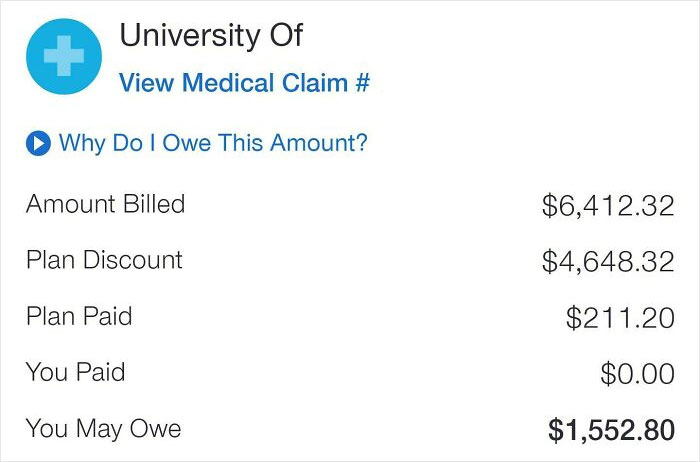This screenshot has width=700, height=462.
Task: Click the blue medical cross icon
Action: (64, 57)
